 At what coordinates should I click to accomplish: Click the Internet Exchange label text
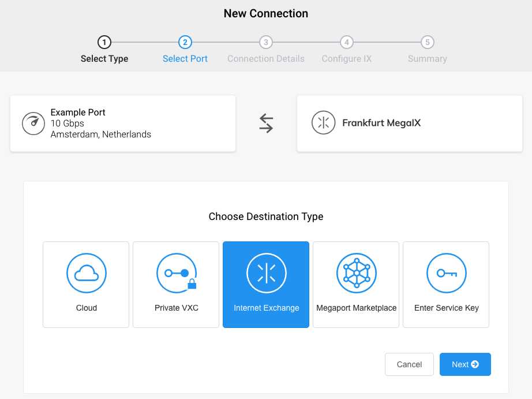tap(267, 308)
